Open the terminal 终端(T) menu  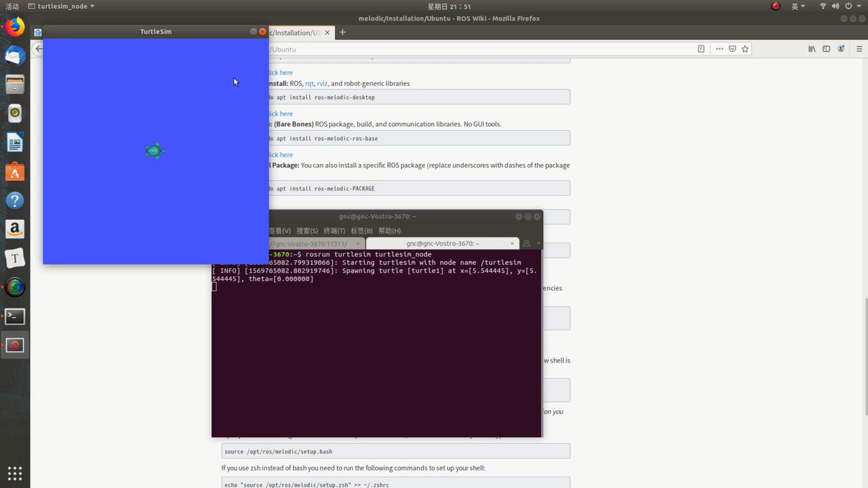point(334,230)
